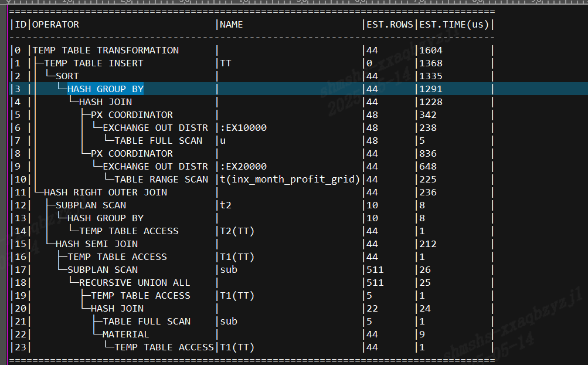Click the highlighted HASH GROUP BY in row 3

(106, 89)
